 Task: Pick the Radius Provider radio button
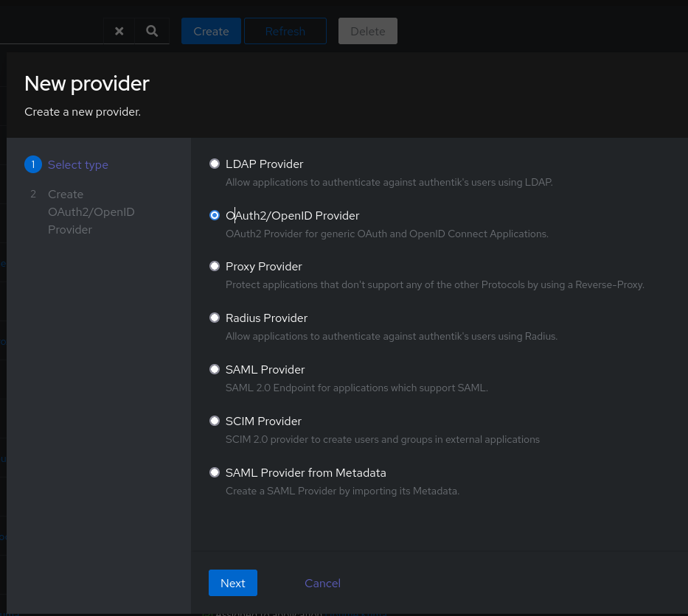(215, 318)
